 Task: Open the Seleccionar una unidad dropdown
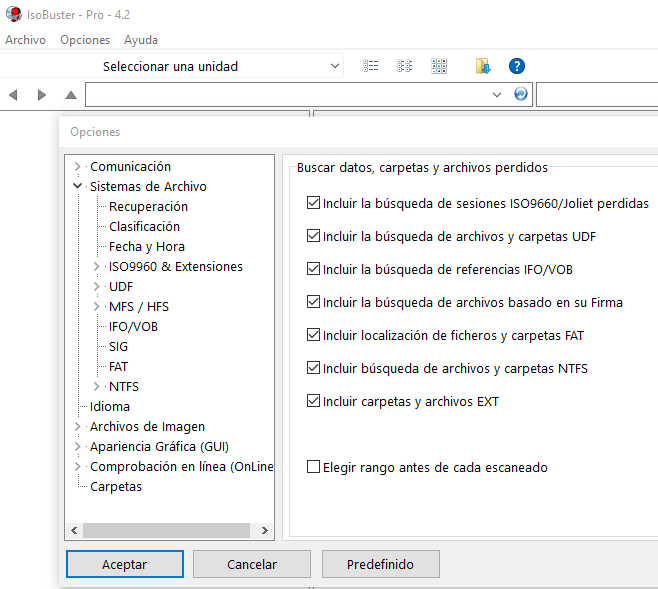pyautogui.click(x=334, y=66)
